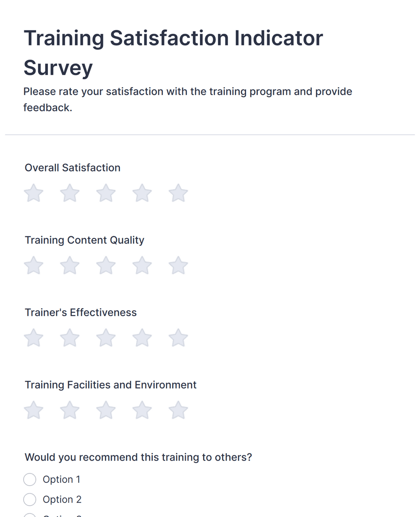Give Training Content Quality one star

tap(33, 265)
